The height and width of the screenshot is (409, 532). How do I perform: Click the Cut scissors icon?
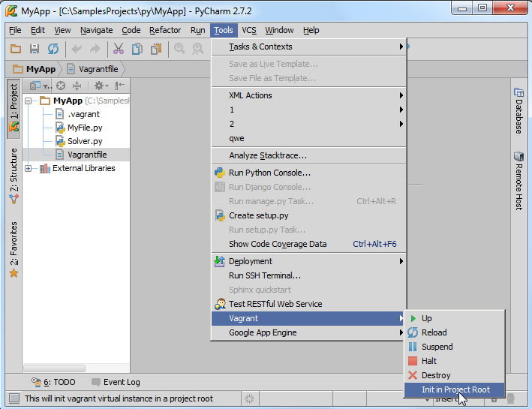tap(119, 50)
